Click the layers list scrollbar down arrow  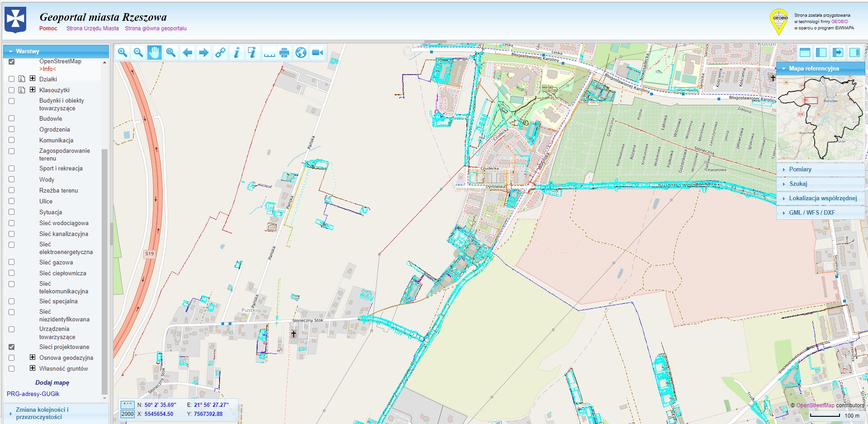[105, 398]
